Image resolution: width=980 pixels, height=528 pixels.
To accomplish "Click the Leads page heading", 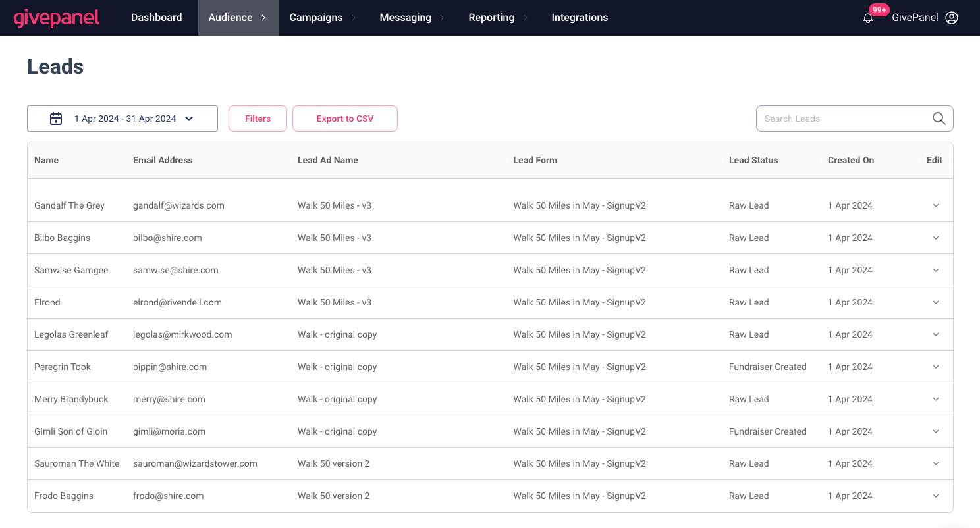I will tap(55, 66).
